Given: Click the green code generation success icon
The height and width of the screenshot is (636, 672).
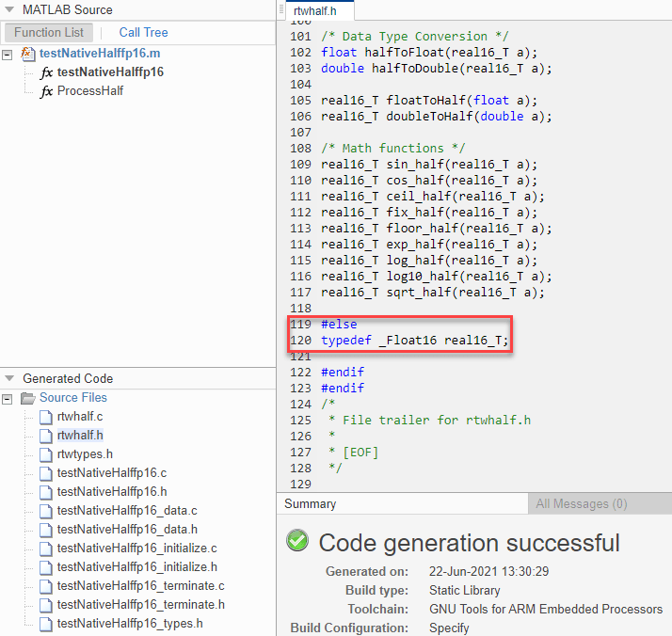Looking at the screenshot, I should (297, 540).
